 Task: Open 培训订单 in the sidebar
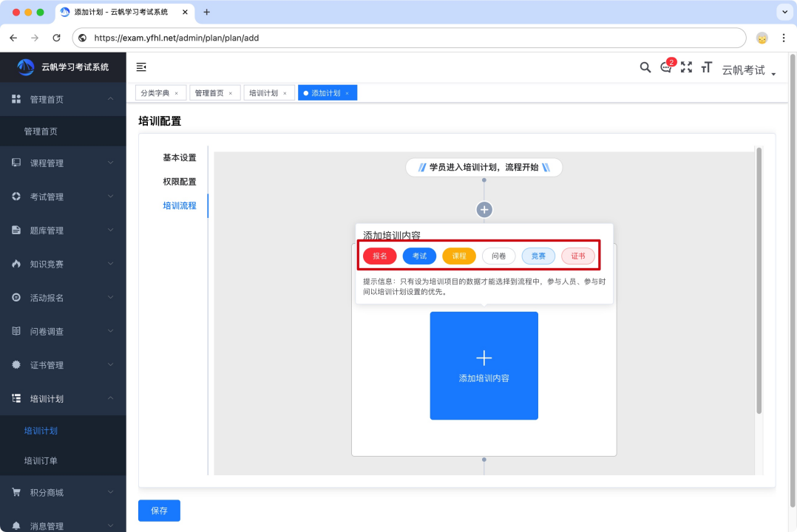pos(41,461)
